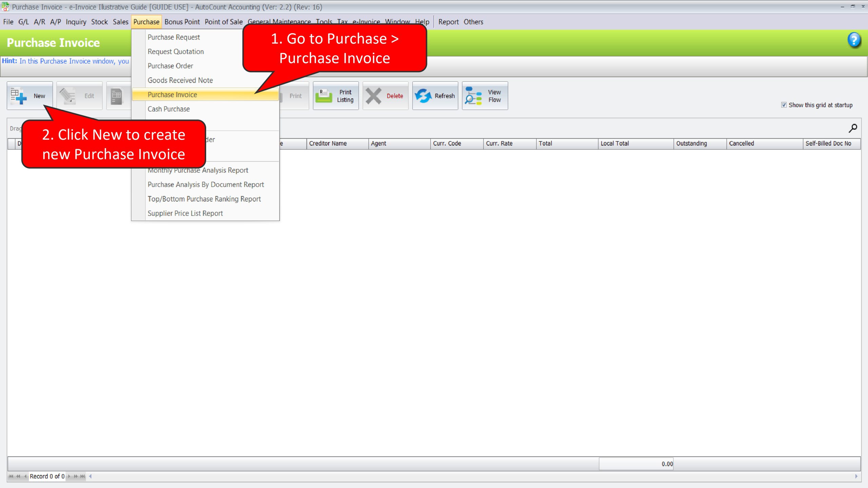The image size is (868, 488).
Task: Click the Refresh button label
Action: tap(445, 96)
